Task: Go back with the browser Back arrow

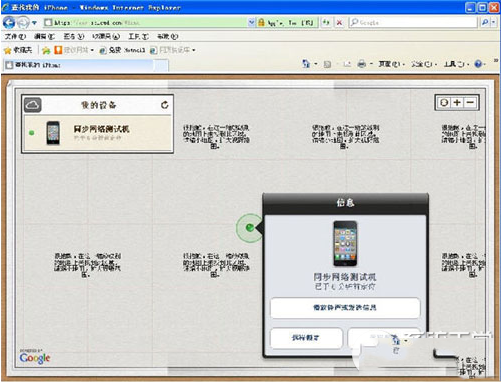Action: point(8,23)
